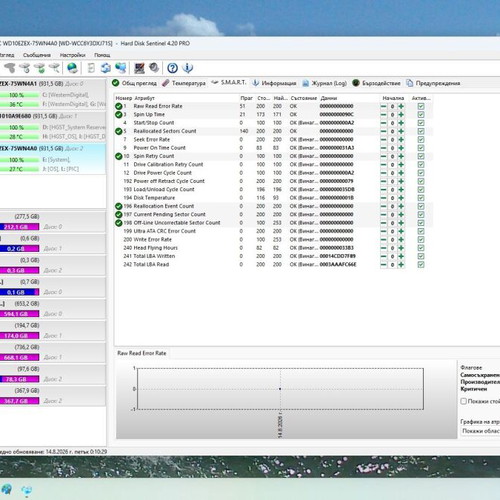Click the 212.1 GB partition usage bar

(x=19, y=227)
